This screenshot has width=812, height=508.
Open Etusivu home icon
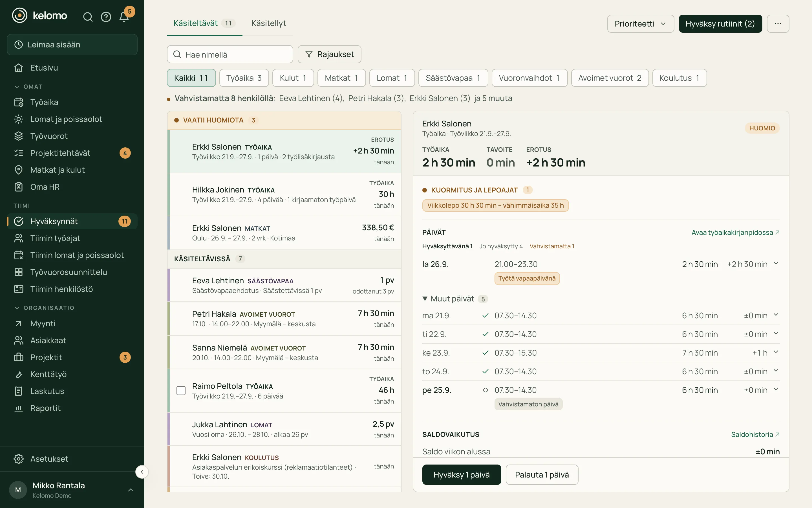(19, 68)
